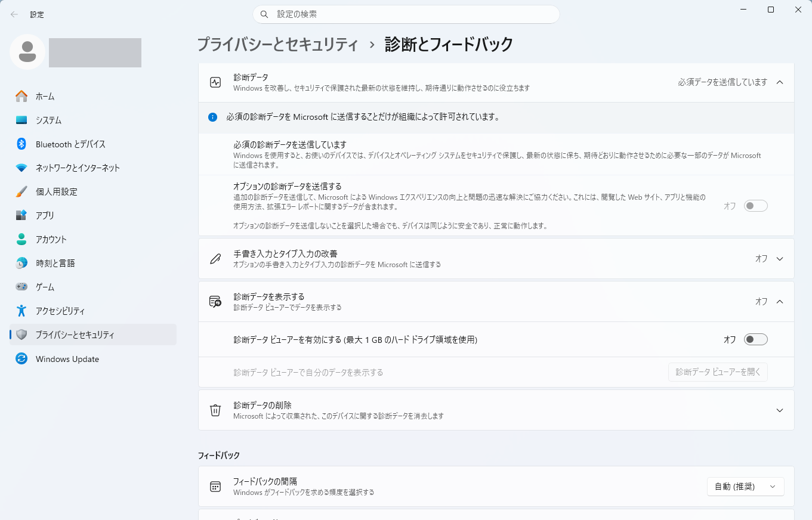The height and width of the screenshot is (520, 812).
Task: Click 必須データを送信しています status text
Action: point(723,82)
